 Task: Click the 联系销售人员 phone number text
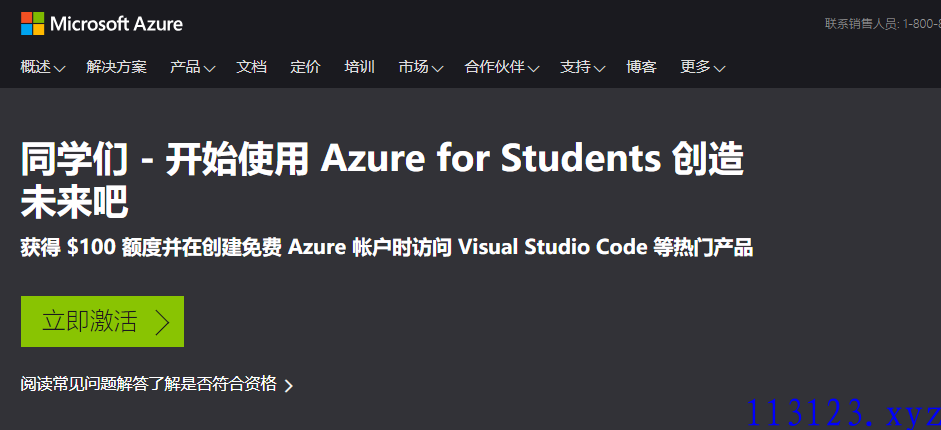[882, 24]
